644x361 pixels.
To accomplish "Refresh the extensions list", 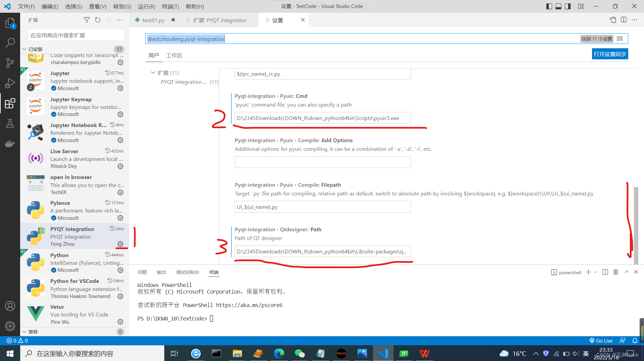I will pyautogui.click(x=98, y=20).
